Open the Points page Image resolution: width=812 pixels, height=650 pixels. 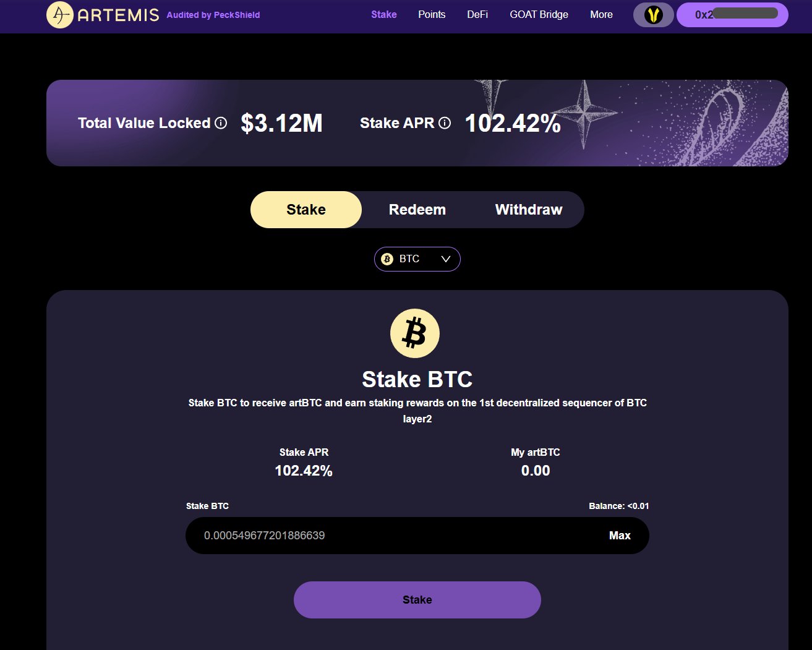(431, 14)
